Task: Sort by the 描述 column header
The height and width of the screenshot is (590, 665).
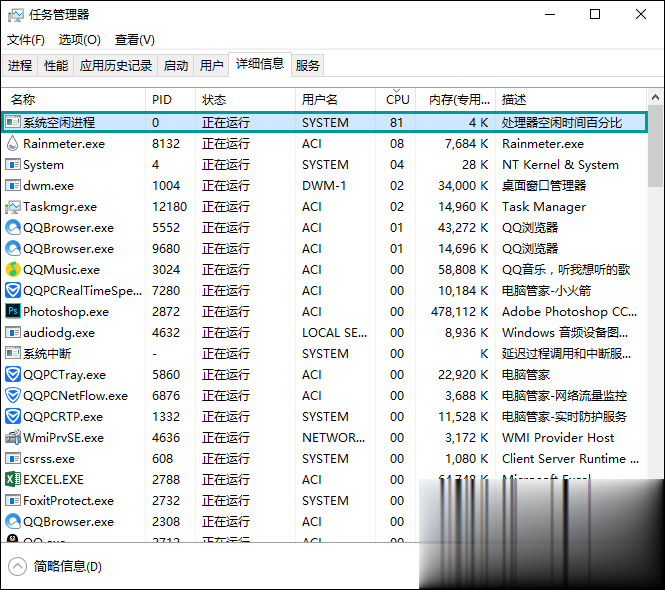Action: click(x=571, y=100)
